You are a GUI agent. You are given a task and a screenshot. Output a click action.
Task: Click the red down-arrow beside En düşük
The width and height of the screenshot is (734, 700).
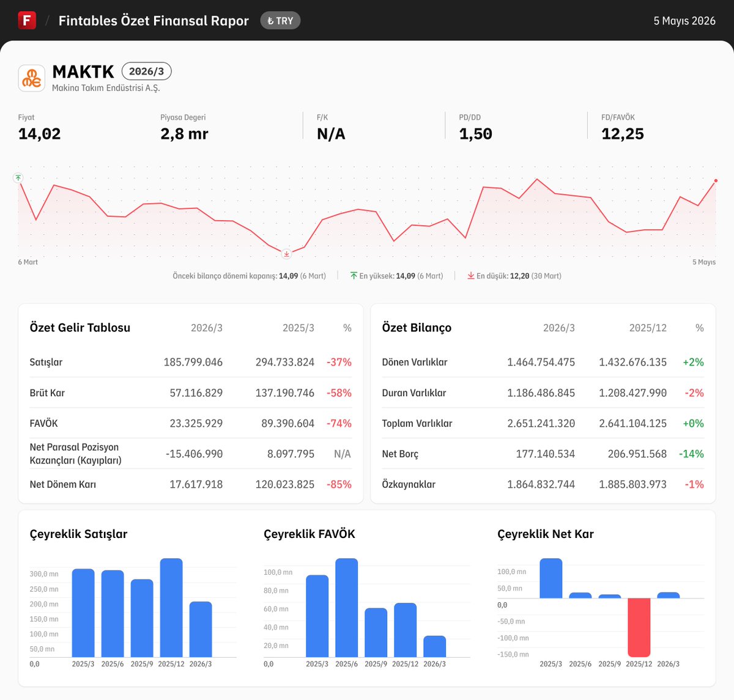point(471,276)
